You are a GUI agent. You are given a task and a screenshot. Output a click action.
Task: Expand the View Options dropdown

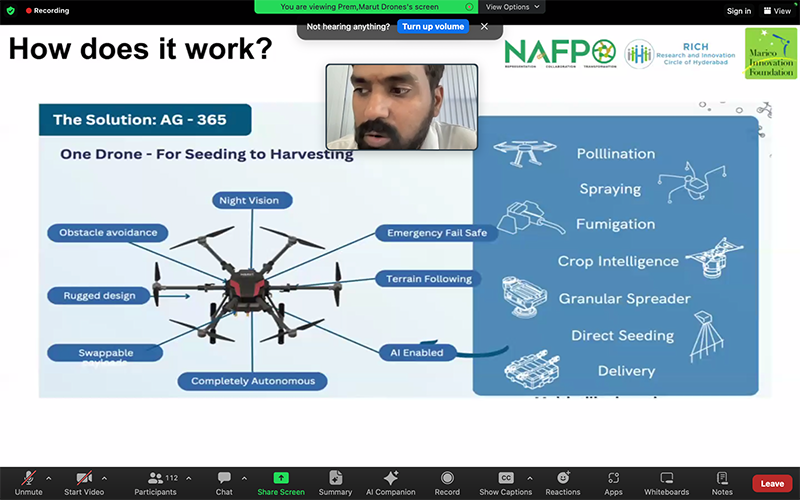pos(513,7)
